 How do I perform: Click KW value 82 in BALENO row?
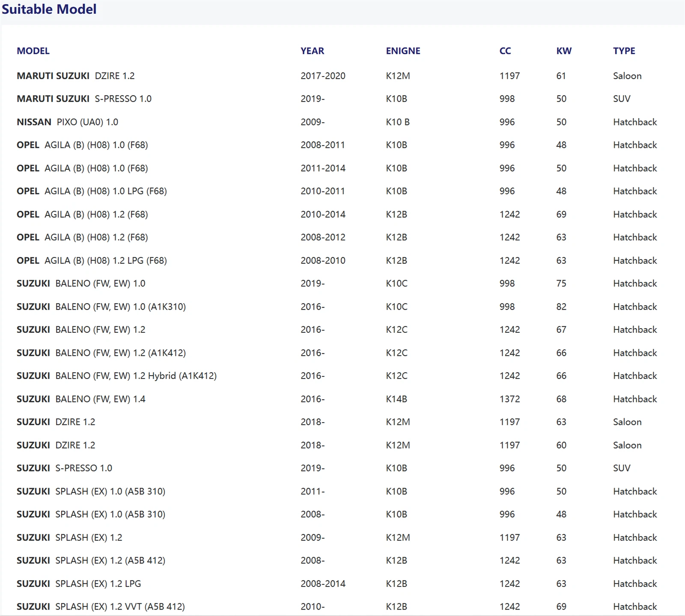(x=561, y=307)
